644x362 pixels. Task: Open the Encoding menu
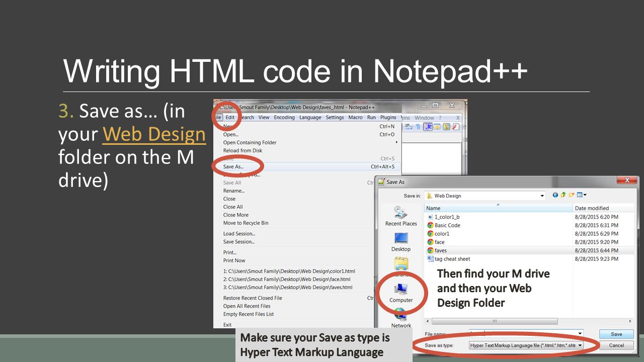[284, 118]
